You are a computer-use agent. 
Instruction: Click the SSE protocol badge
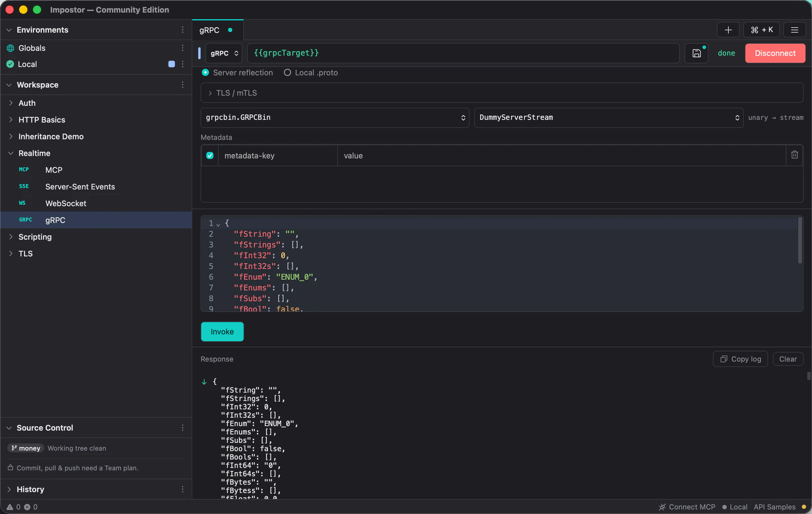pyautogui.click(x=24, y=186)
